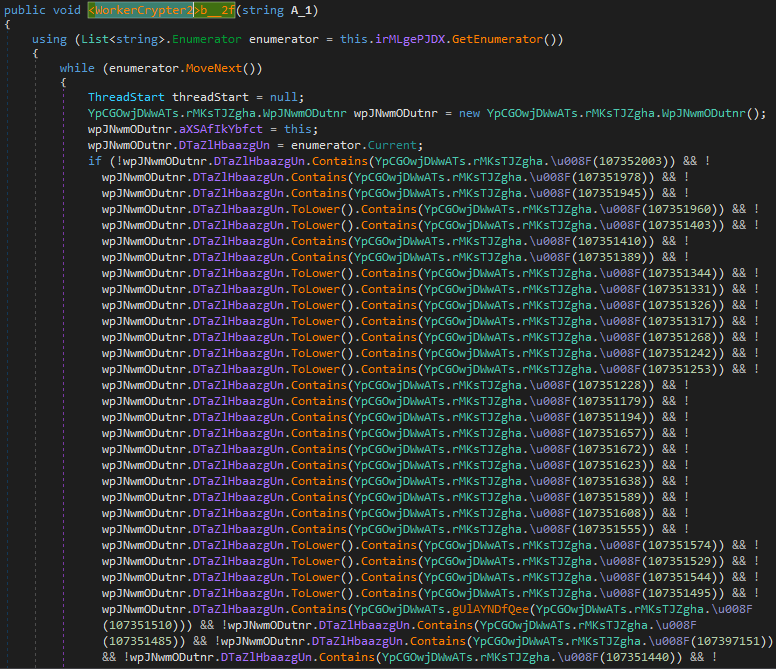Click the value 107351317
The image size is (776, 669).
pos(679,321)
